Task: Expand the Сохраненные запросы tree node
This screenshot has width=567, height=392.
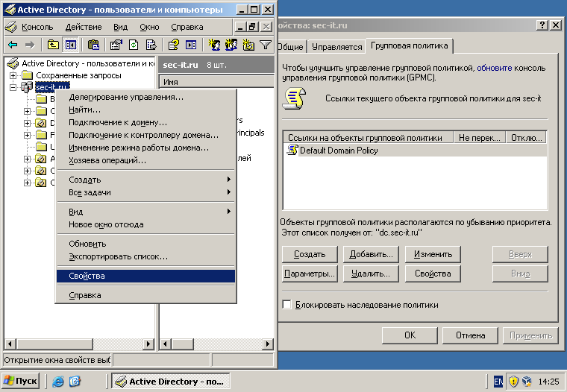Action: click(13, 75)
